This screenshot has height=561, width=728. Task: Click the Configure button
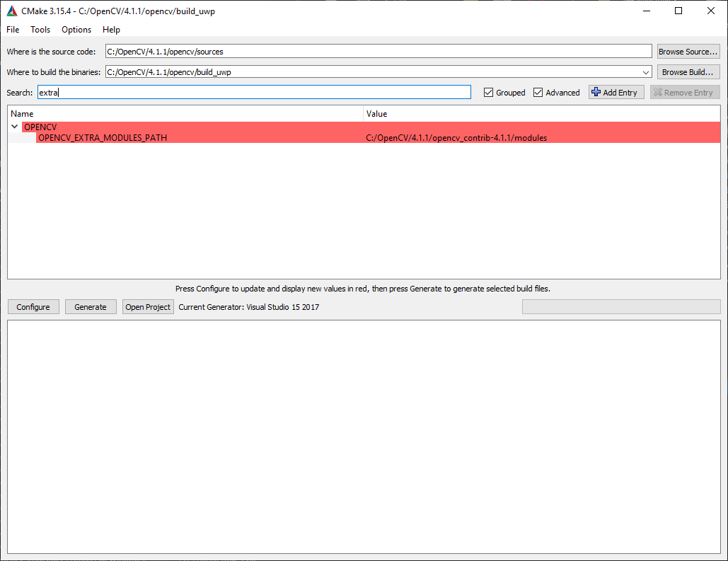[x=33, y=307]
